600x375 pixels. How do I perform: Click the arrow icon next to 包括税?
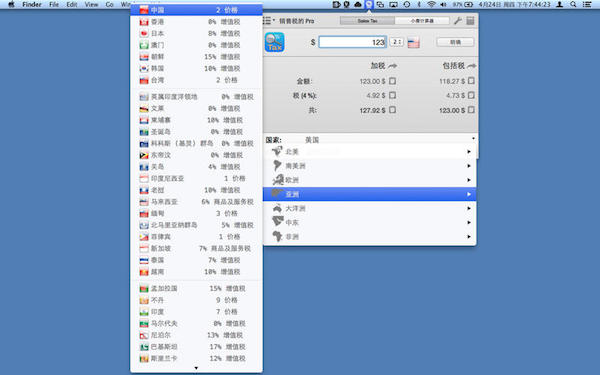pyautogui.click(x=472, y=66)
